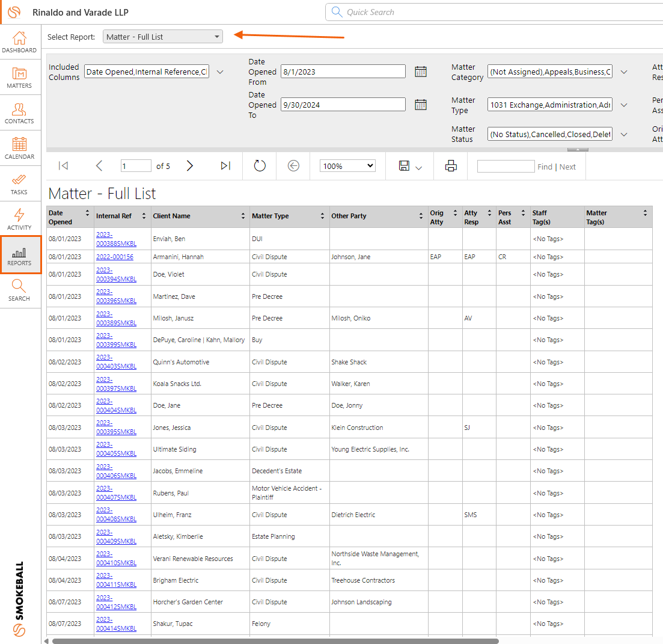The width and height of the screenshot is (663, 644).
Task: Go to next report page
Action: point(189,166)
